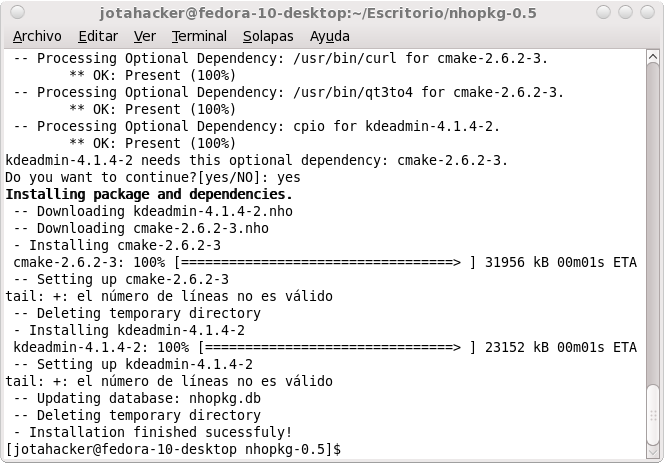Click the bold 'Installing package and dependencies' line
This screenshot has height=463, width=664.
click(x=149, y=194)
